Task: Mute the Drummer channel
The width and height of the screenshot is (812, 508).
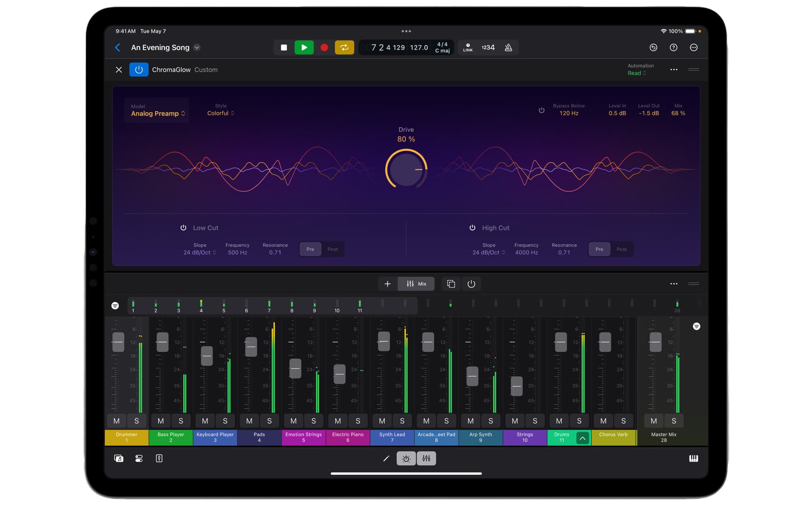Action: pos(116,421)
